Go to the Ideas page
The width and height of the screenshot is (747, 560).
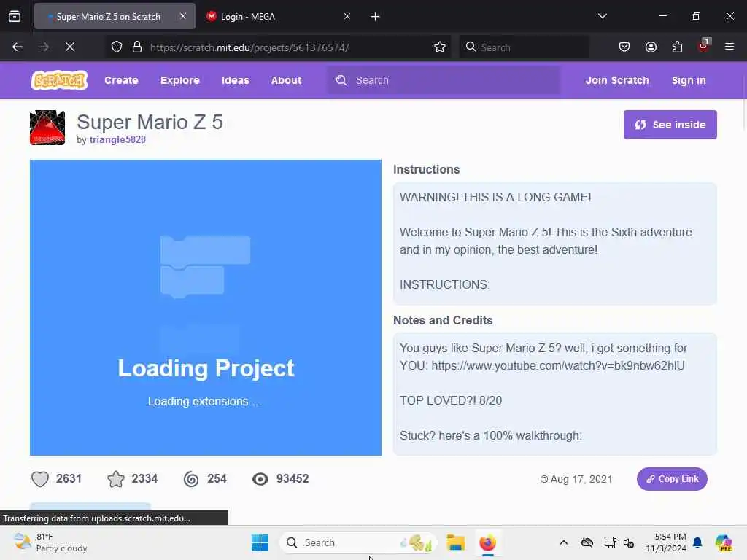coord(236,80)
